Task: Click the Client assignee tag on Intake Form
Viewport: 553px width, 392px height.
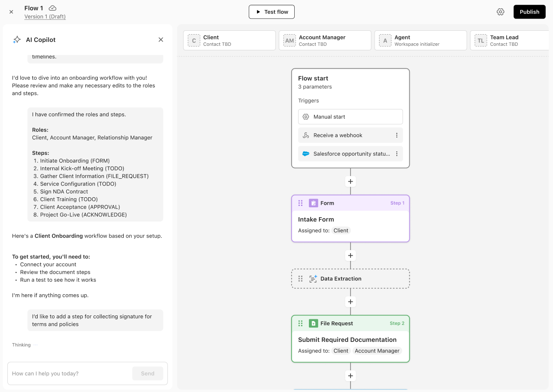Action: (341, 231)
